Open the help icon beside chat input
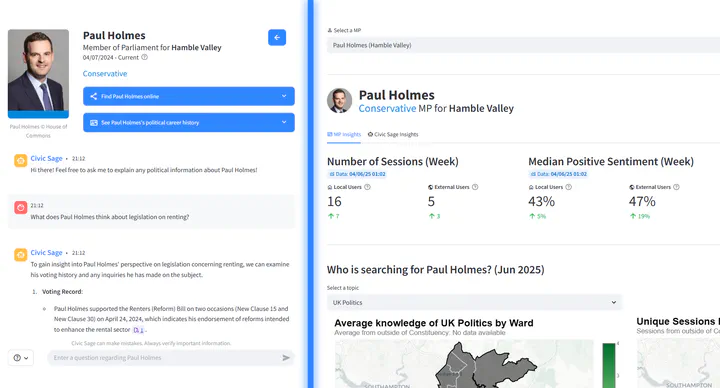 click(21, 358)
